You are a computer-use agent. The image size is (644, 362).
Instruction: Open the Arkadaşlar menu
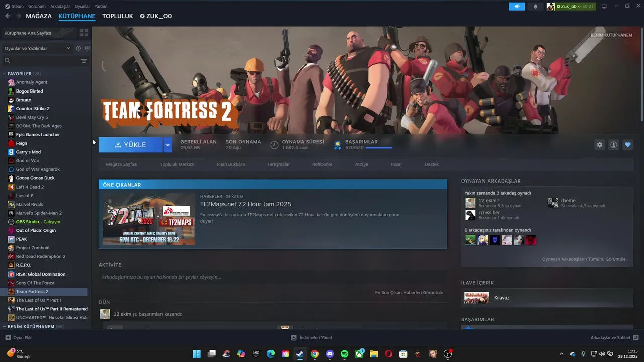point(60,6)
